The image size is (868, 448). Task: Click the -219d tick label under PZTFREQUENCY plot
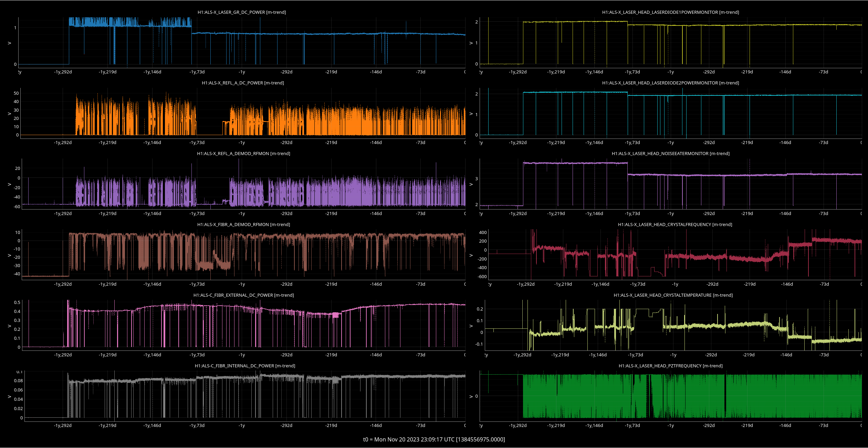tap(747, 425)
